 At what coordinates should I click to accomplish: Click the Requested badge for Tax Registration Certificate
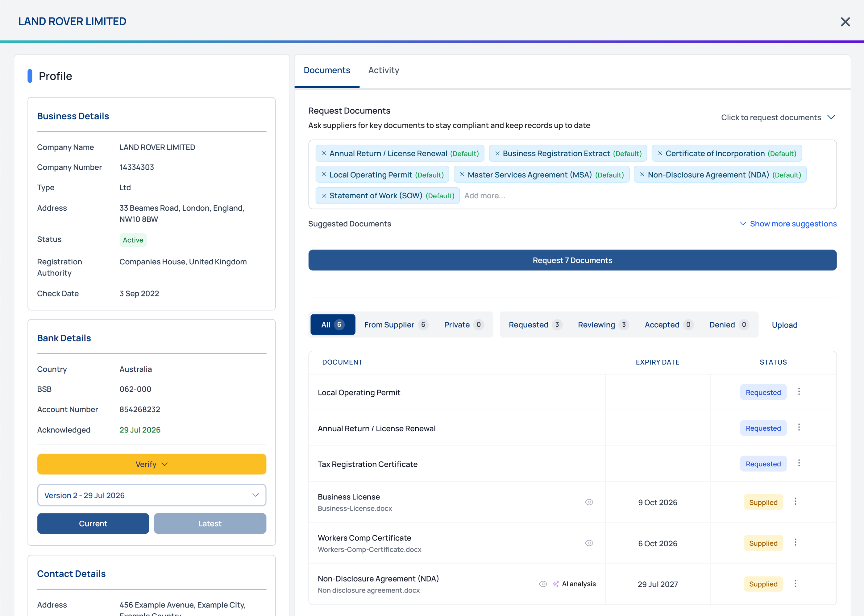point(763,464)
